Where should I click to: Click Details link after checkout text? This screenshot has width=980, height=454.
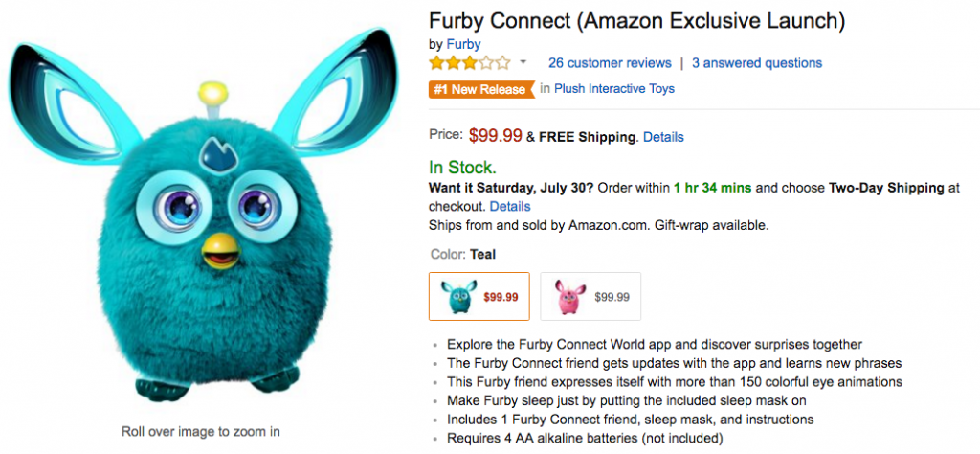pos(510,206)
